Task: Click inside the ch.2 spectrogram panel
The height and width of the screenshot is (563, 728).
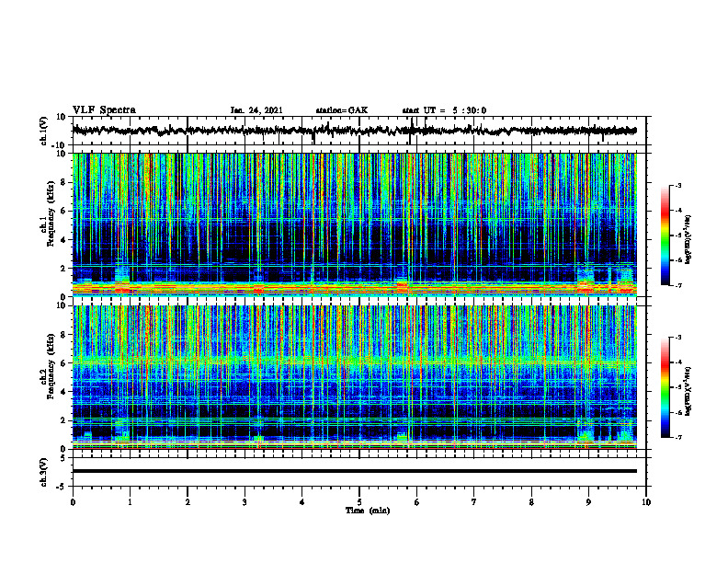Action: (x=354, y=377)
